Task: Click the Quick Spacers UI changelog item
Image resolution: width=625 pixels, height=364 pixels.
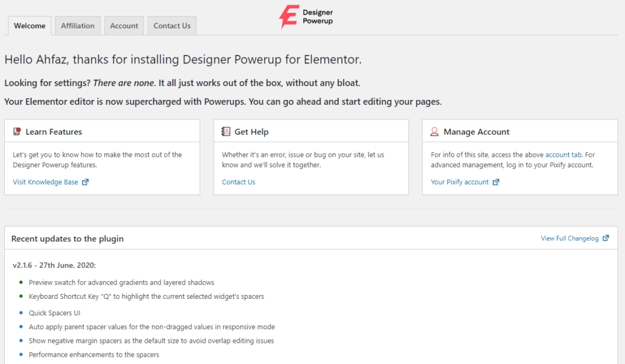Action: pos(54,313)
